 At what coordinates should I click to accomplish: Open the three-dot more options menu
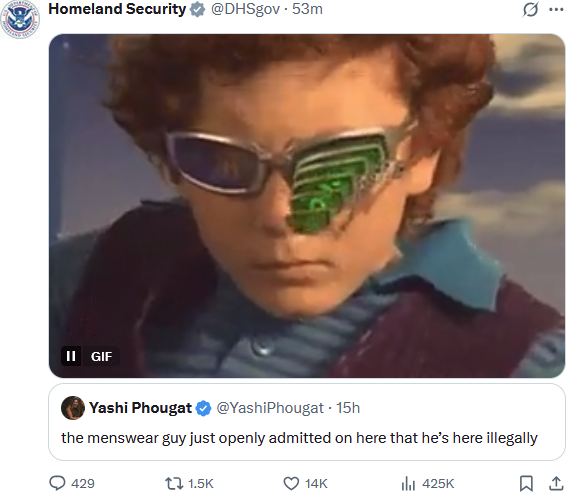coord(556,10)
